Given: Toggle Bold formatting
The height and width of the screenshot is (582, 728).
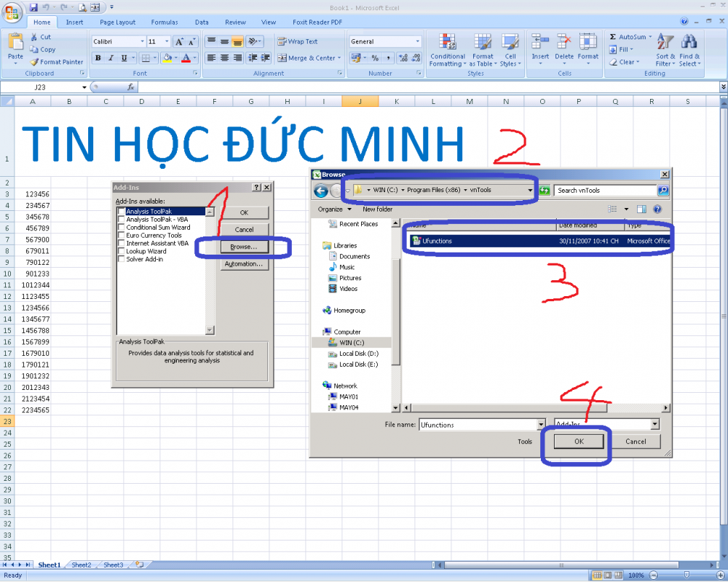Looking at the screenshot, I should (98, 58).
